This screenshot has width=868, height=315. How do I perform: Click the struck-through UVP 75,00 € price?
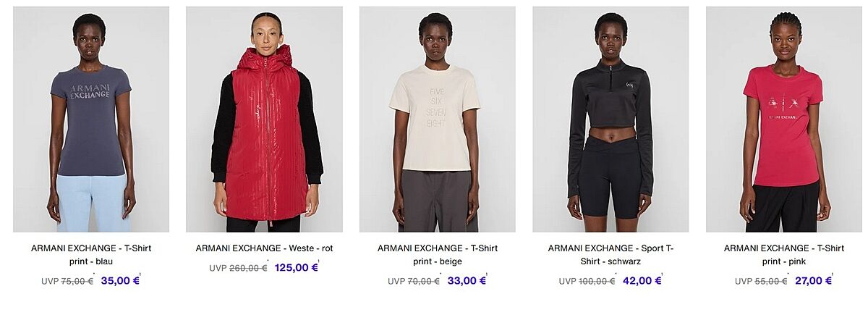pyautogui.click(x=67, y=281)
